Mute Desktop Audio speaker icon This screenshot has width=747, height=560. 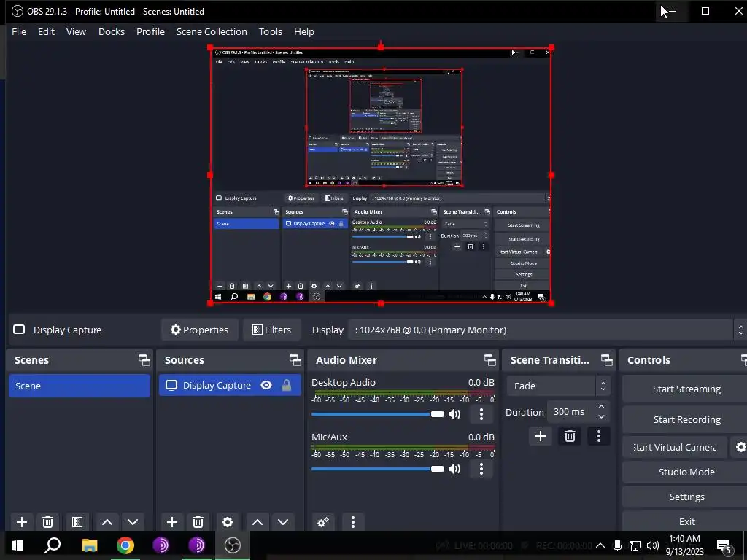pos(454,414)
